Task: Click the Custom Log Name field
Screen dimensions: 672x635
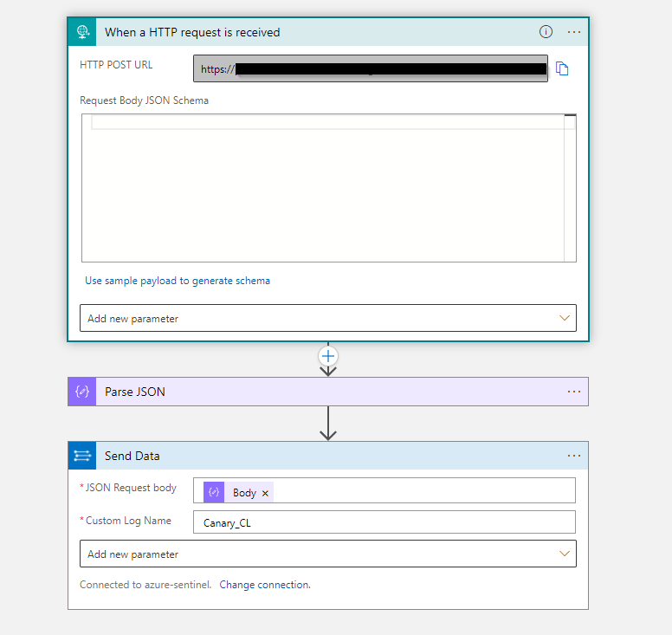Action: click(384, 522)
